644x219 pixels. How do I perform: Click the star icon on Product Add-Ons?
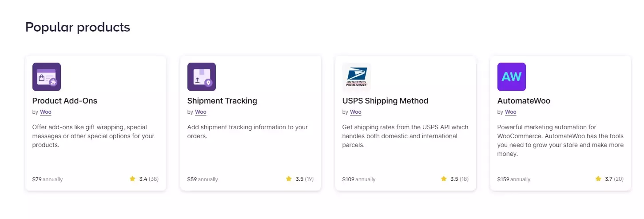click(x=132, y=179)
